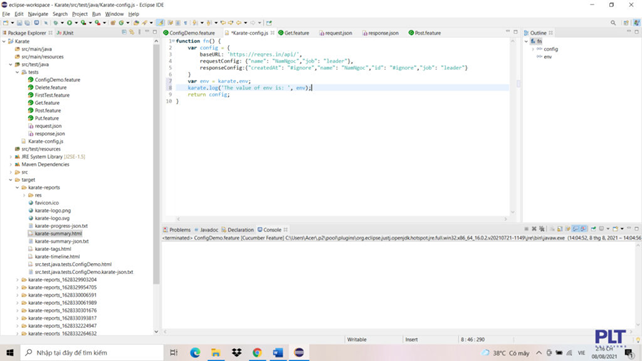Open the JUnit view tab
This screenshot has height=361, width=642.
(x=65, y=33)
